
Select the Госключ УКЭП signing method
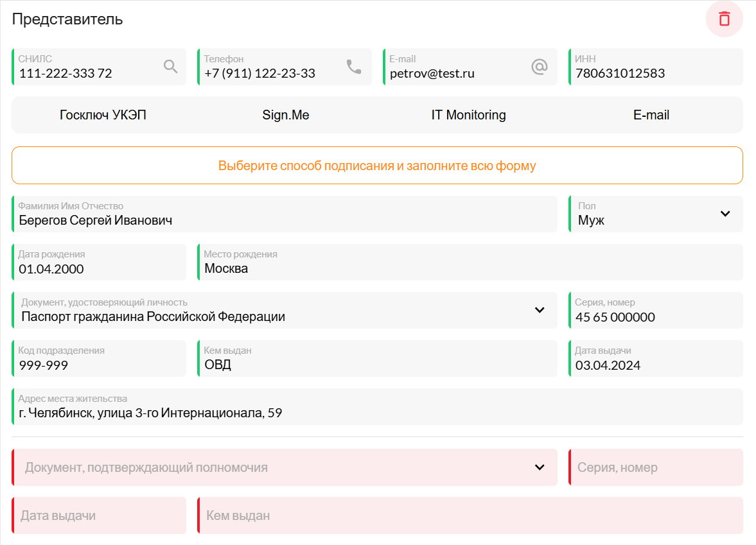pos(103,115)
